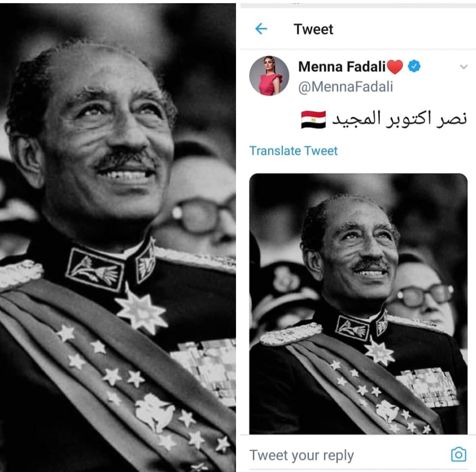Click the medal ribbons in the tweet photo
476x472 pixels.
(429, 387)
